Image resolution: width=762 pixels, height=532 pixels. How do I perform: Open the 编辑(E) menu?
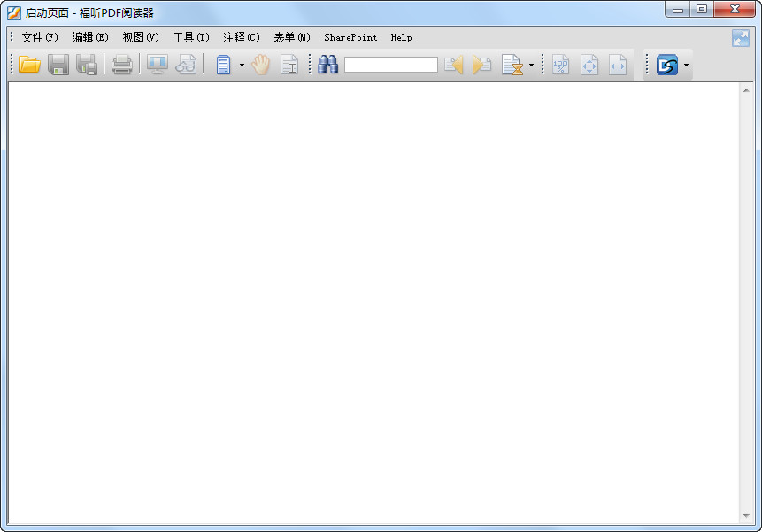(90, 37)
